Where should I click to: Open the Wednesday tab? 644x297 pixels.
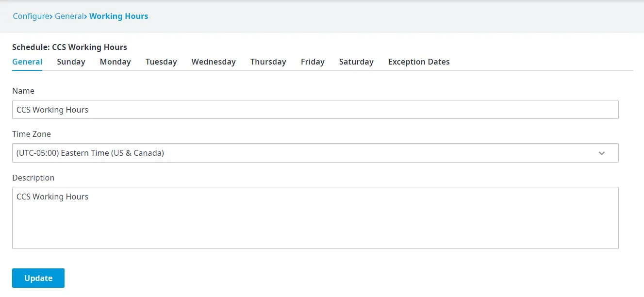click(214, 62)
